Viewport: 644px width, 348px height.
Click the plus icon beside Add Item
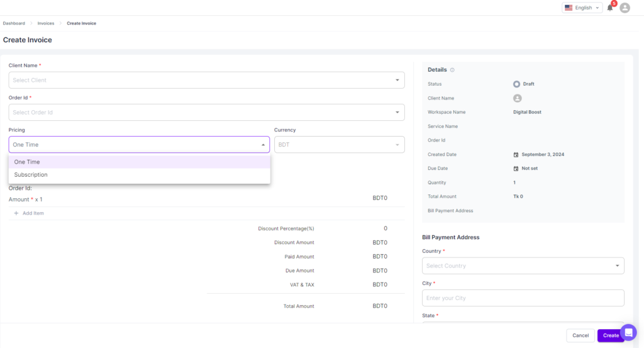coord(16,213)
